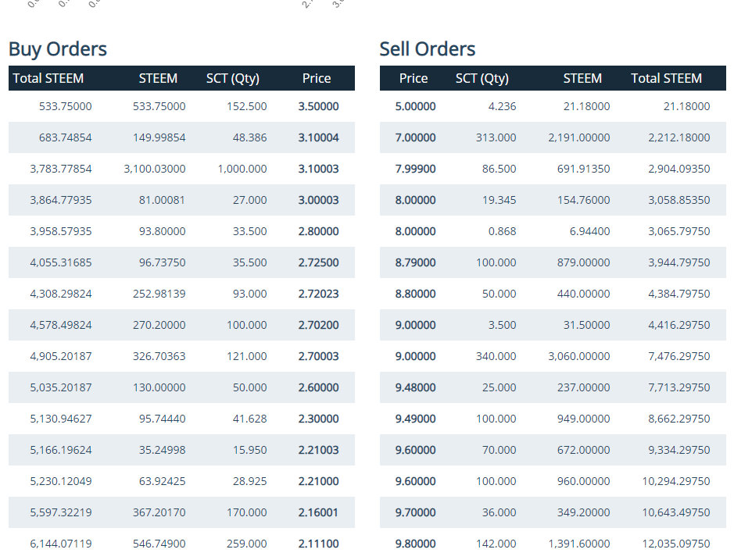Click sell total 10,294.29750

(x=676, y=481)
